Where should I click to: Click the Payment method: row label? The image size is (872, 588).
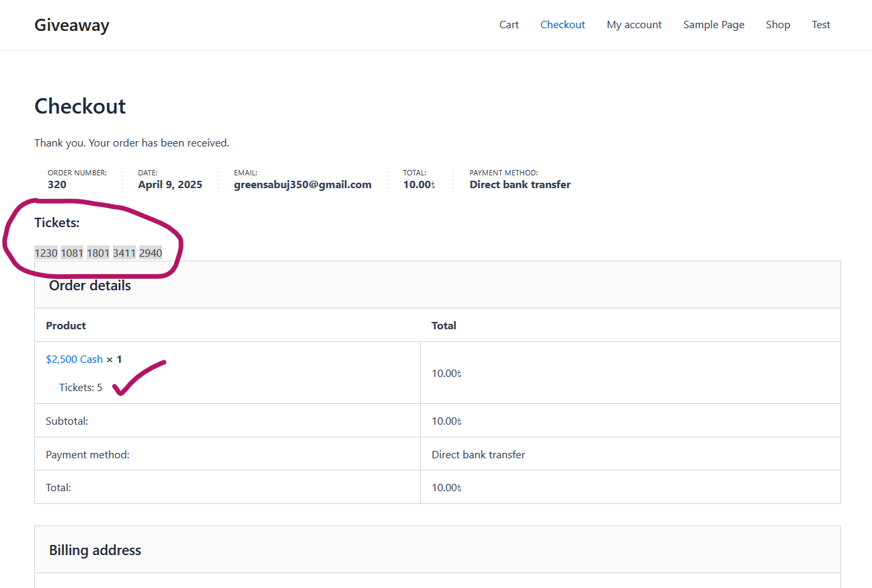click(87, 455)
